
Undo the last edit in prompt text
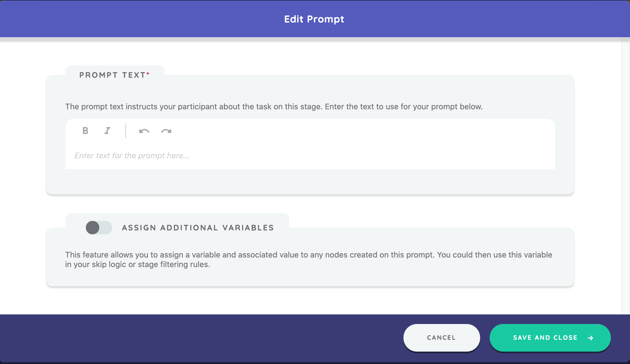coord(144,131)
